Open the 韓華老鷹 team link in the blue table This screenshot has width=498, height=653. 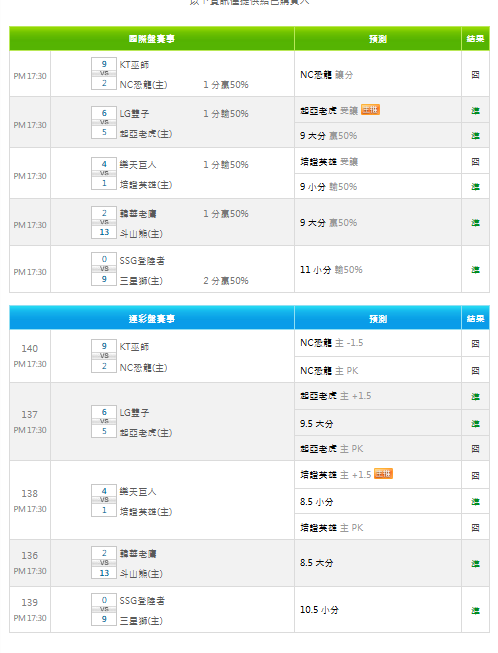pos(138,554)
